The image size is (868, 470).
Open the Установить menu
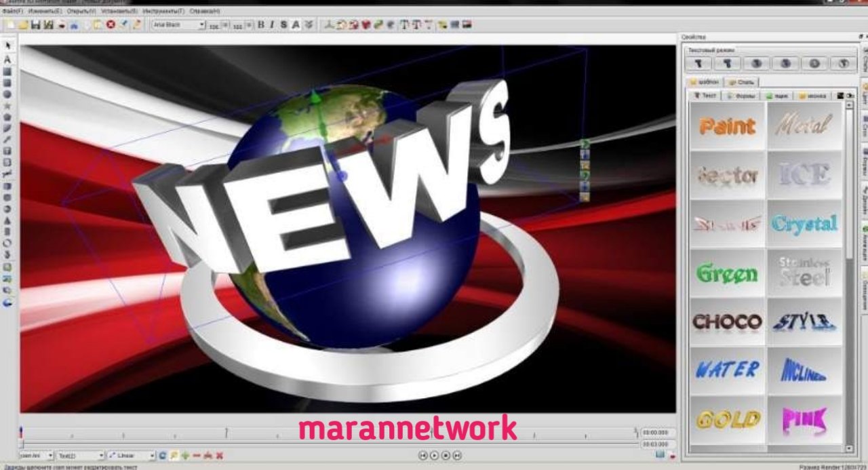pyautogui.click(x=119, y=12)
